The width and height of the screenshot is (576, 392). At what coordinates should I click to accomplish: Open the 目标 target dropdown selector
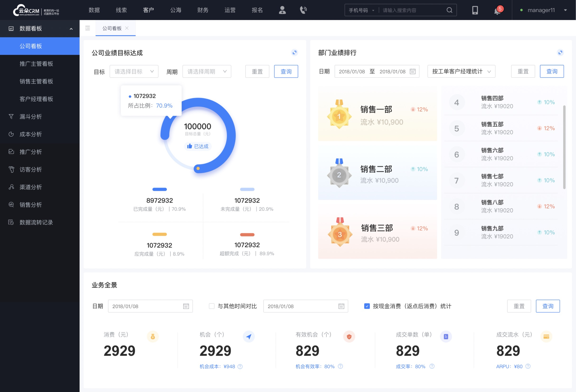(134, 71)
